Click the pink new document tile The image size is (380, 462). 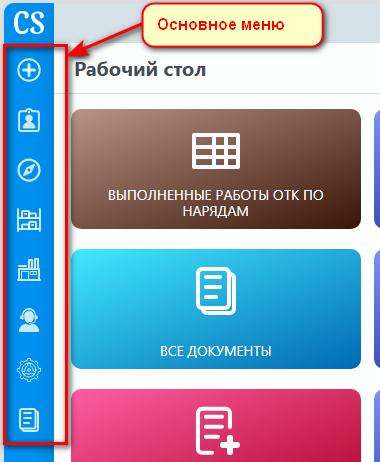coord(216,426)
